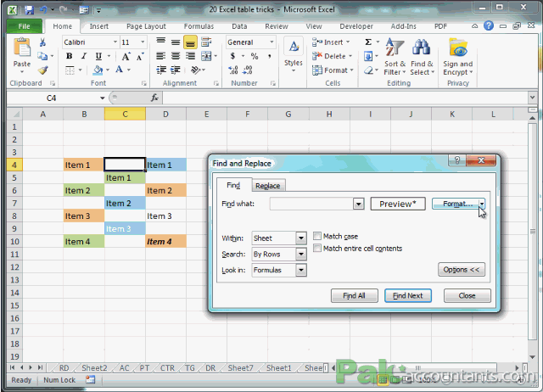Click Increase Decimal icon
The image size is (543, 392).
[x=233, y=70]
